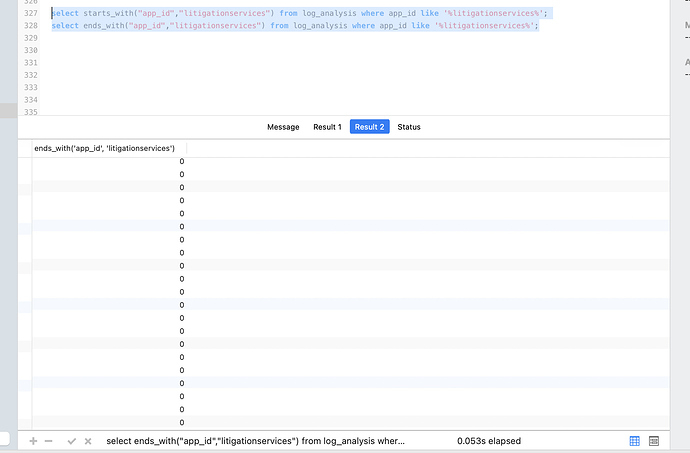Select the Result 2 tab
This screenshot has width=690, height=453.
[x=369, y=127]
